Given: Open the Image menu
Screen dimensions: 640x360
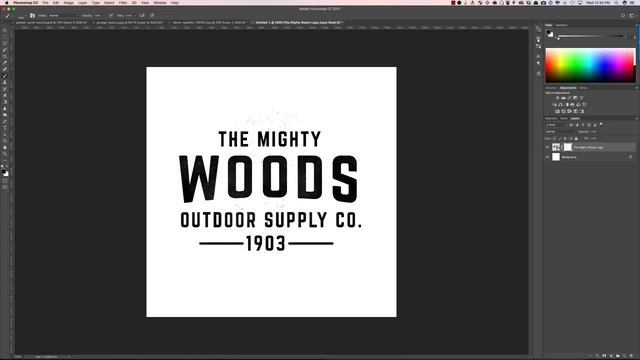Looking at the screenshot, I should point(68,2).
